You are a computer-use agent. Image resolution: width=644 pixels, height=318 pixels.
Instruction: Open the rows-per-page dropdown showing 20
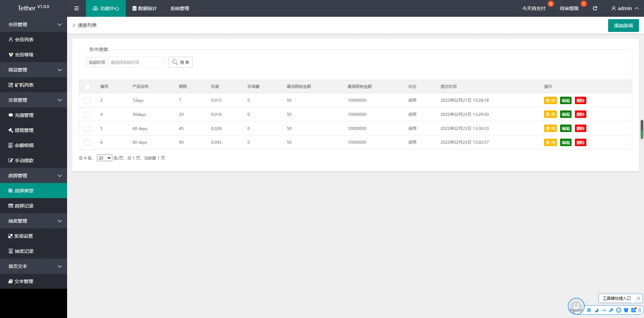pos(104,158)
